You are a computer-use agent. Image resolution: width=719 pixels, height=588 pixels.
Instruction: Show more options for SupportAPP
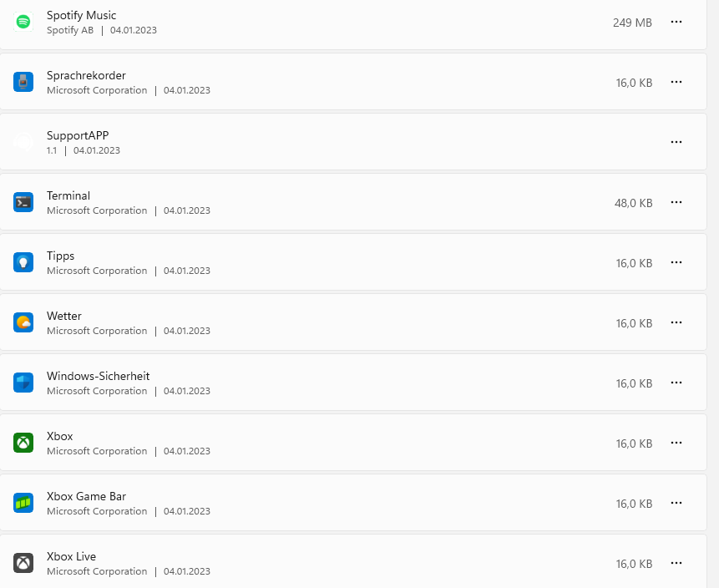pyautogui.click(x=676, y=142)
